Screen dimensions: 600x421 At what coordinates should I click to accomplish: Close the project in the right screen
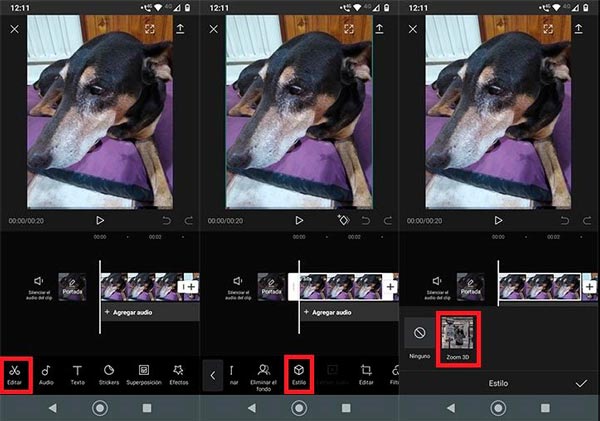(x=412, y=29)
